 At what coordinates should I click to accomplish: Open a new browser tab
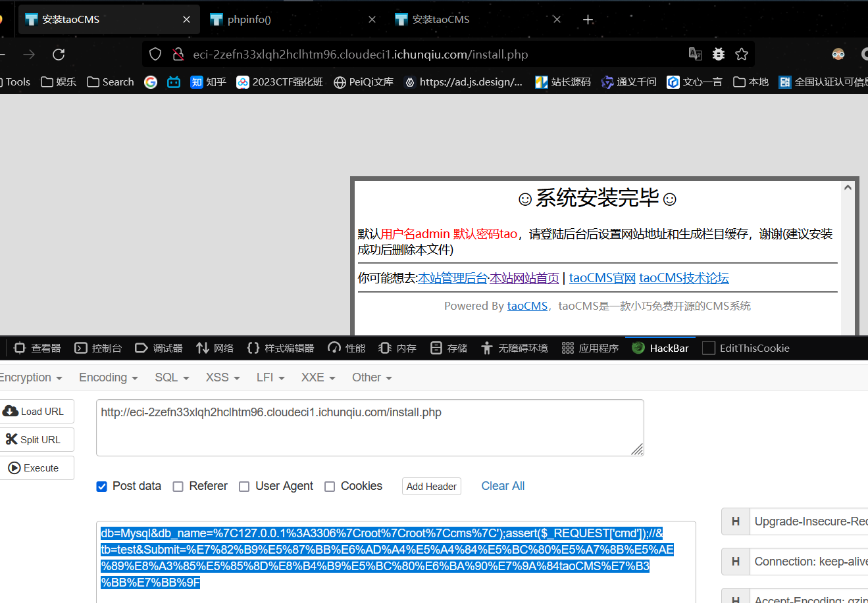click(x=588, y=20)
